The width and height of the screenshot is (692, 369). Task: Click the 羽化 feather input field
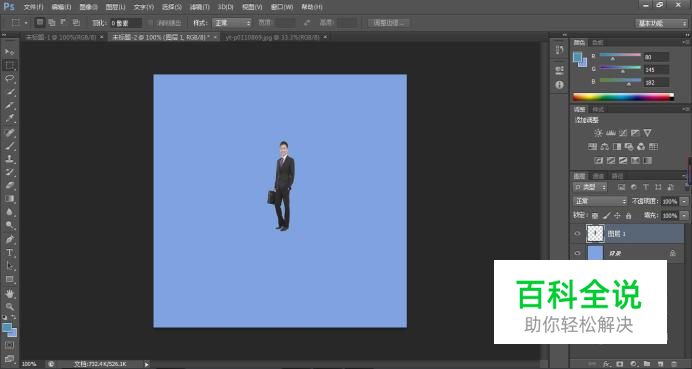coord(126,23)
